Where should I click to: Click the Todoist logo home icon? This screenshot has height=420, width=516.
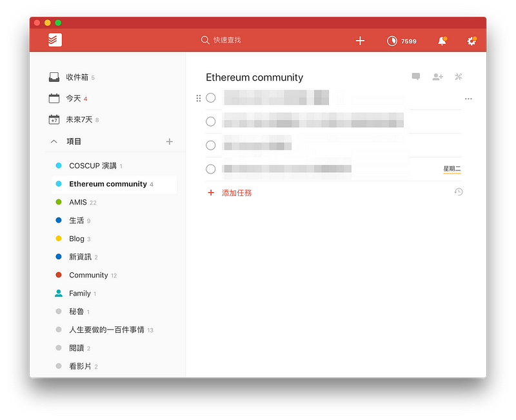pos(55,40)
